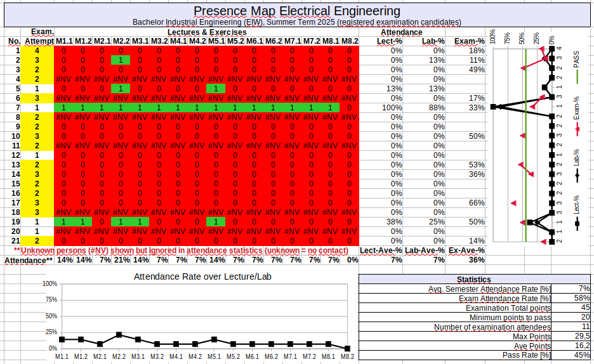Click the green M2.2 cell in row 2
Screen dimensions: 594x364
click(121, 60)
